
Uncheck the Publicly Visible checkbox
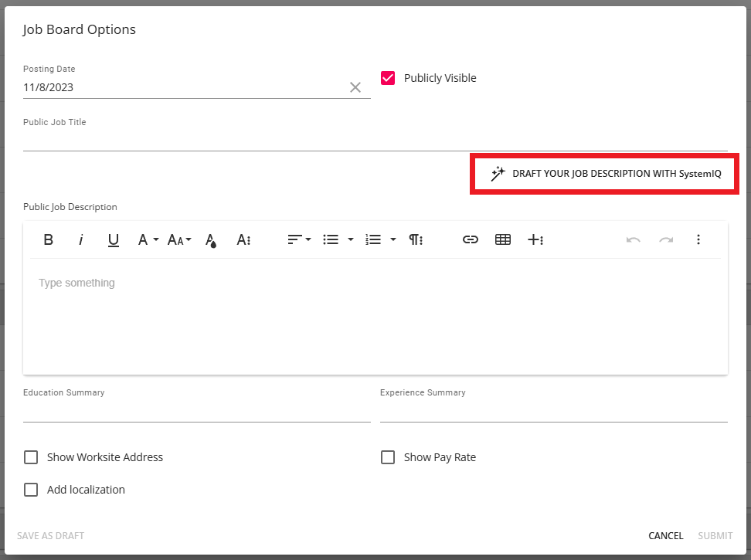[388, 78]
